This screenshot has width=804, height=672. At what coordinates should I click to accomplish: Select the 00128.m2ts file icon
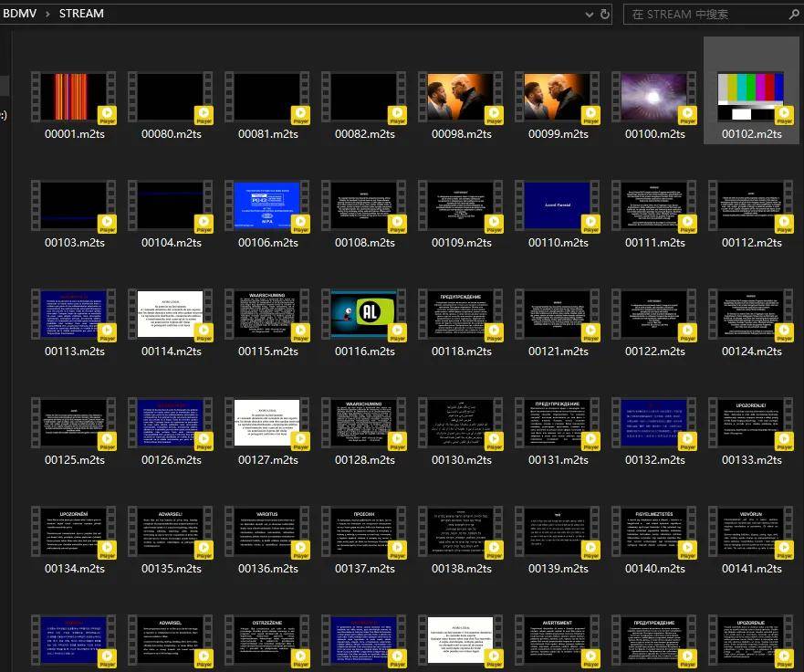tap(364, 424)
